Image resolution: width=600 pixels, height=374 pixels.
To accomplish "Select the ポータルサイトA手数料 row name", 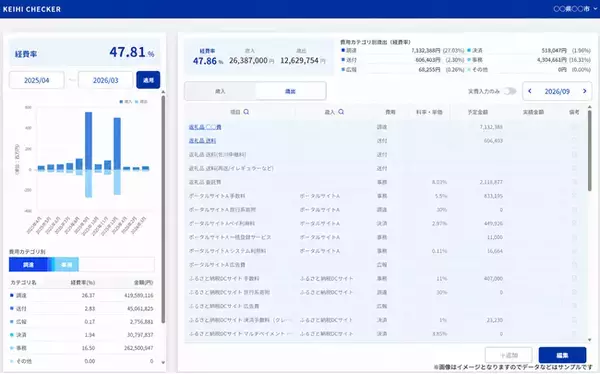I will (x=217, y=196).
